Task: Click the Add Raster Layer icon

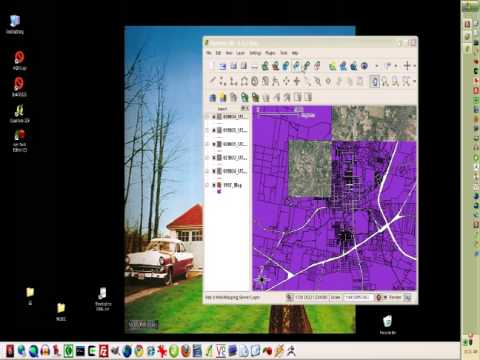Action: pos(275,66)
